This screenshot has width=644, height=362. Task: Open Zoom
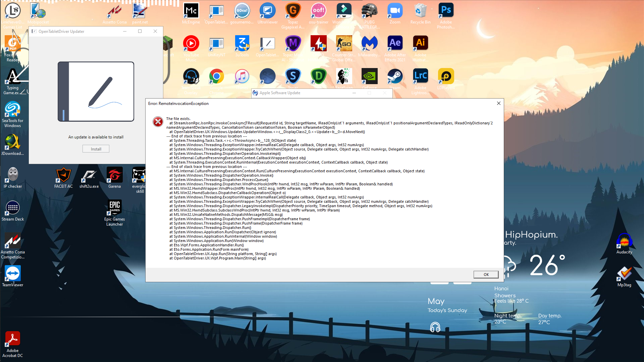tap(395, 10)
